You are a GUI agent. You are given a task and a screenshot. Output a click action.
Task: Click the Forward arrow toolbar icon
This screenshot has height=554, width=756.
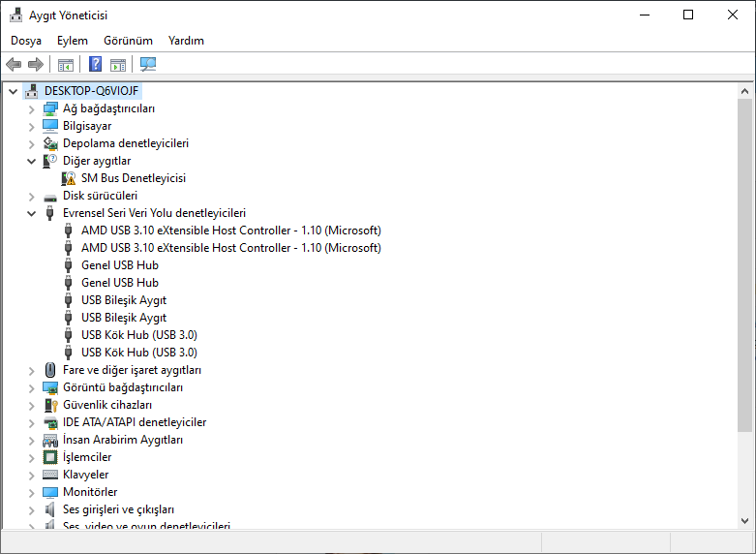pyautogui.click(x=36, y=64)
